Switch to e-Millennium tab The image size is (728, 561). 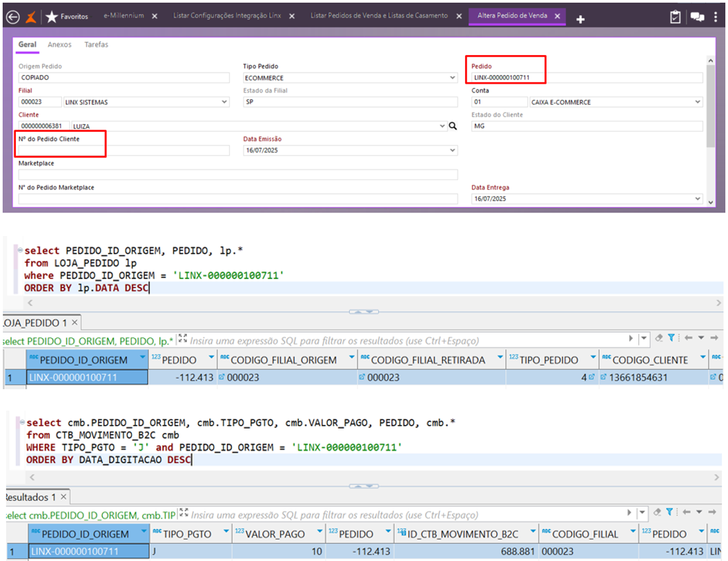[124, 16]
